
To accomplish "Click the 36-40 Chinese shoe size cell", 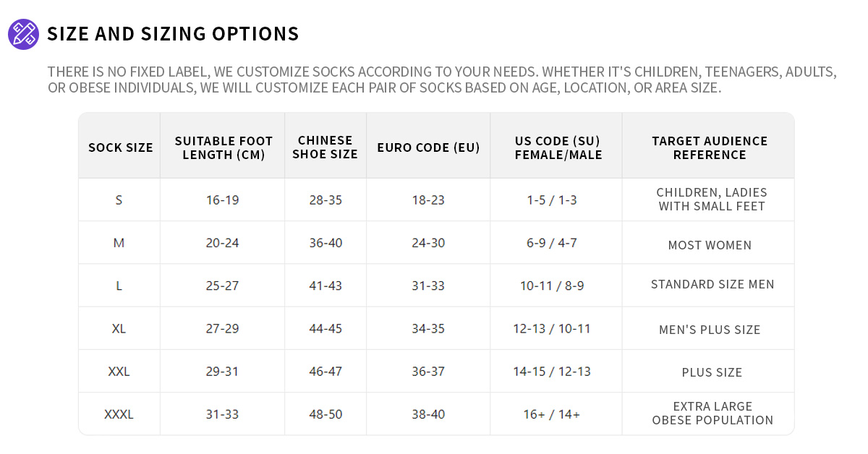I will tap(325, 243).
